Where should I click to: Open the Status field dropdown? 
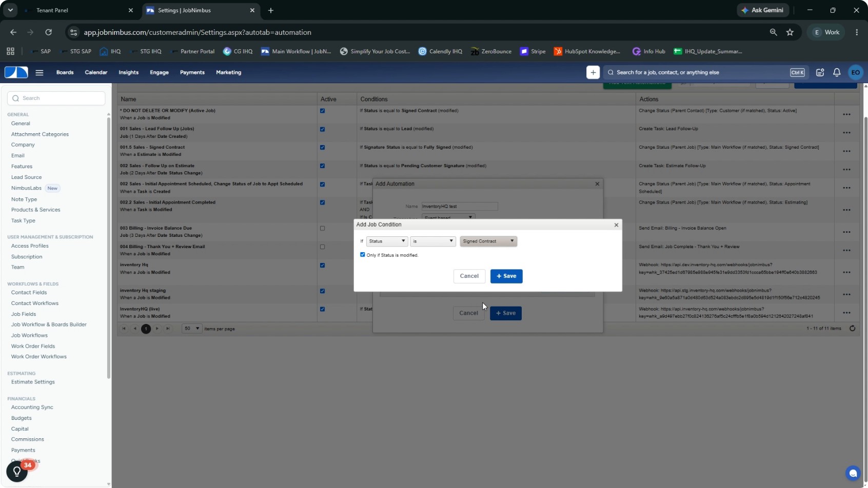point(387,241)
